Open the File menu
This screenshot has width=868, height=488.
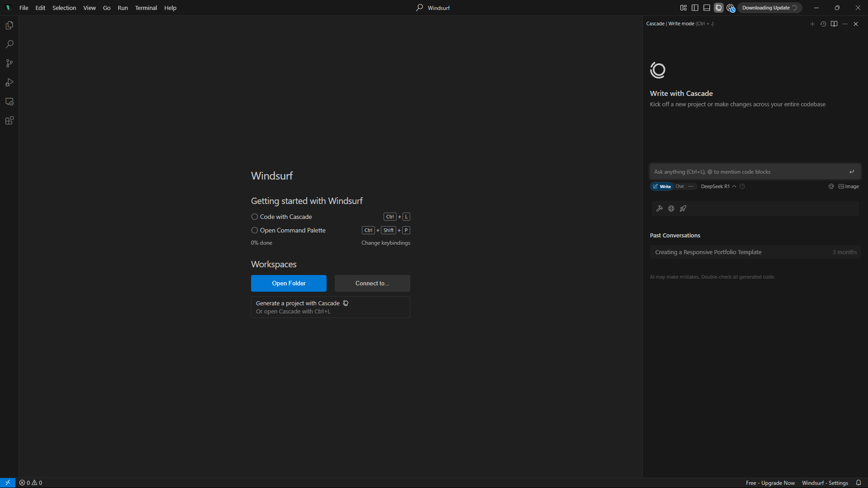tap(24, 8)
